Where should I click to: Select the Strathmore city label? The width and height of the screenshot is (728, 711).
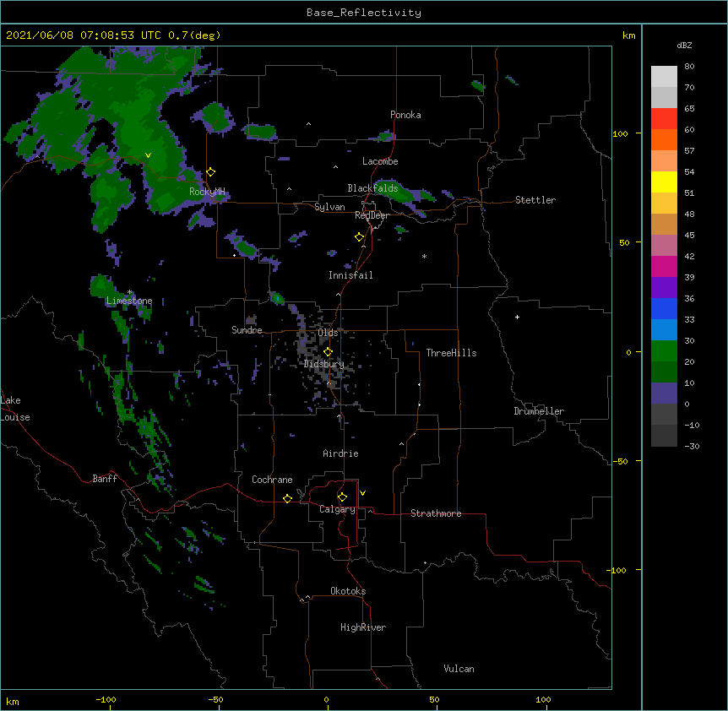click(x=436, y=513)
